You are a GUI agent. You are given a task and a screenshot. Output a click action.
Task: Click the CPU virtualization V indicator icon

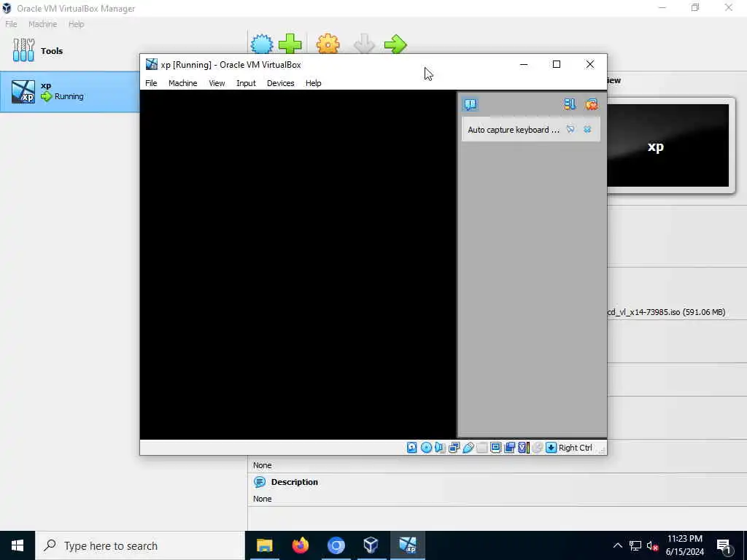524,448
